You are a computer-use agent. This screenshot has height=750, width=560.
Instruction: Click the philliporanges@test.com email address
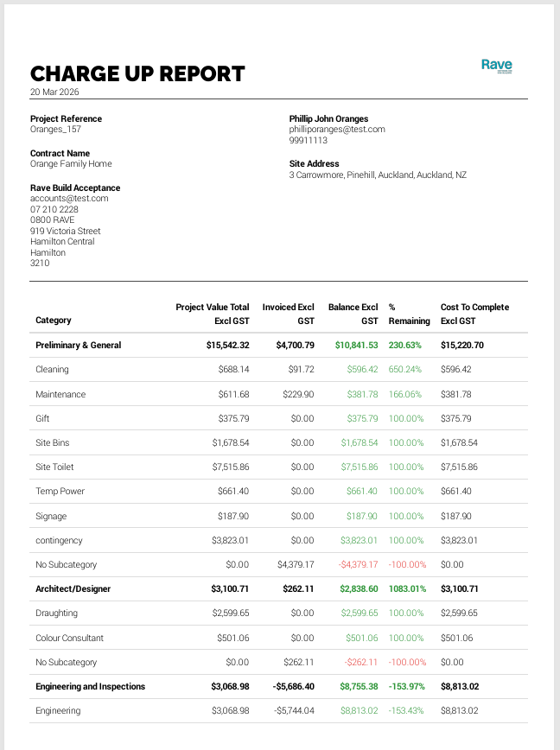pyautogui.click(x=336, y=130)
